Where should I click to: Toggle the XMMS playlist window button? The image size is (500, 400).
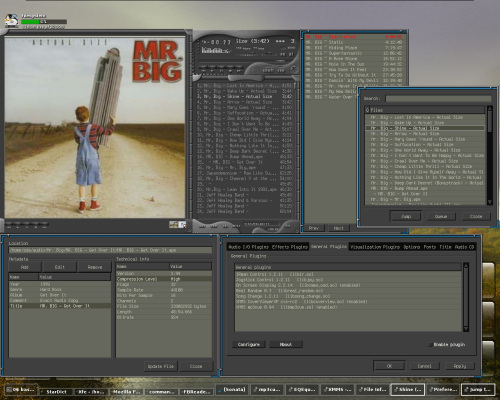291,54
